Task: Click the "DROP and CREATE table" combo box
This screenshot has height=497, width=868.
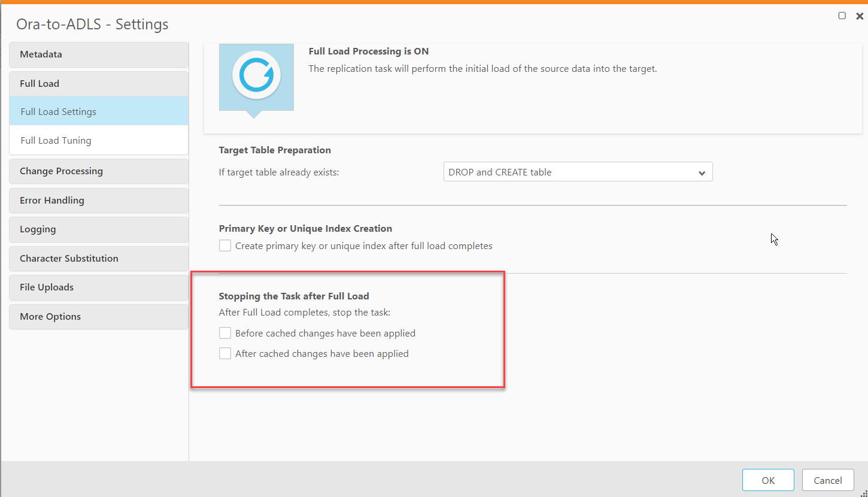Action: 578,172
